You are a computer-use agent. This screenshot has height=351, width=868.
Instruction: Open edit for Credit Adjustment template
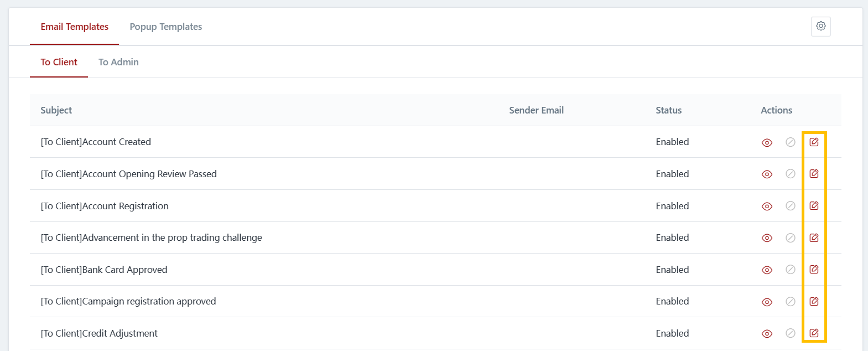814,333
